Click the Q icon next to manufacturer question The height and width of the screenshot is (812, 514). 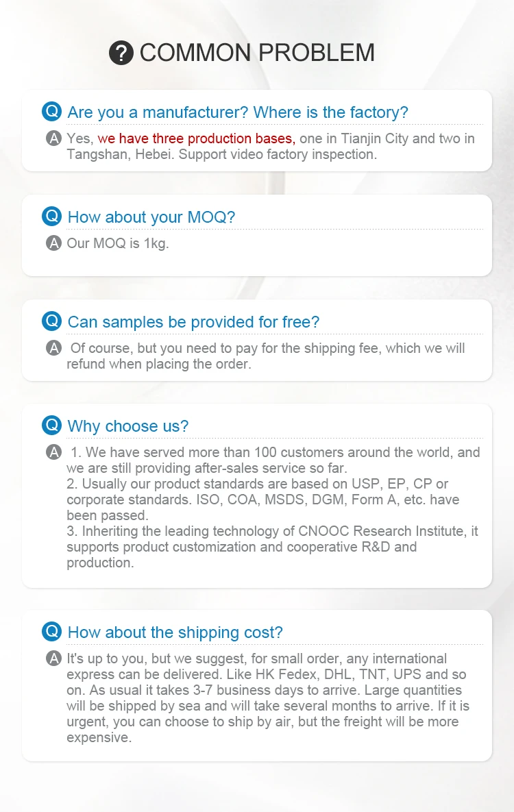tap(51, 111)
